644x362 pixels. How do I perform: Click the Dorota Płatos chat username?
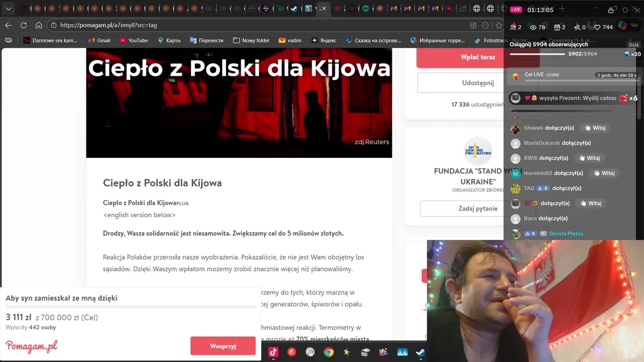tap(567, 233)
